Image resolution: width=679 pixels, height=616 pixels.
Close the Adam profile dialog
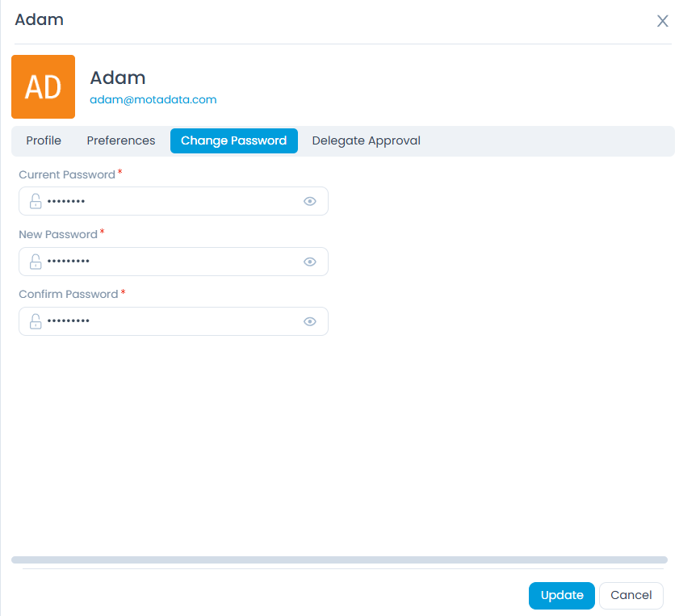tap(662, 21)
